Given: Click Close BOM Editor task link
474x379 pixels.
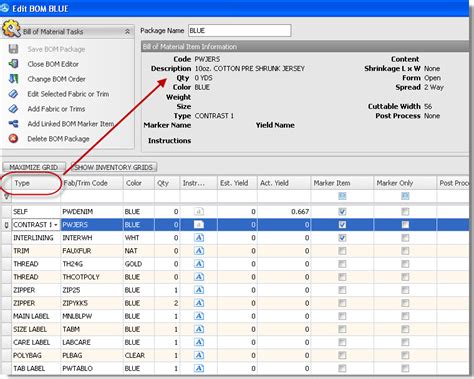Looking at the screenshot, I should click(53, 64).
